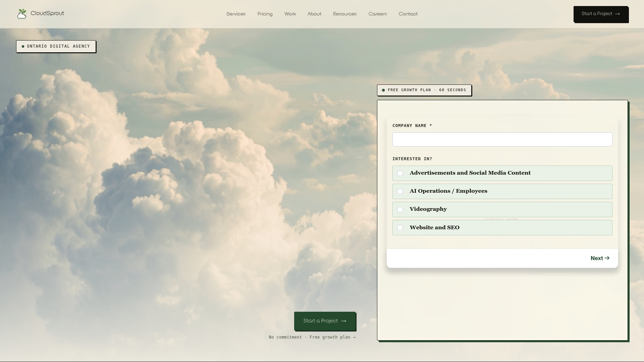
Task: Tick the Videography checkbox
Action: [400, 209]
